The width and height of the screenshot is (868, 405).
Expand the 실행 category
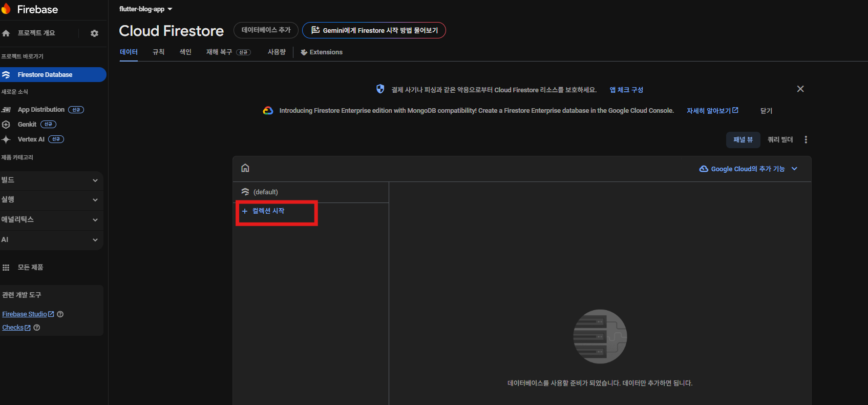coord(51,200)
